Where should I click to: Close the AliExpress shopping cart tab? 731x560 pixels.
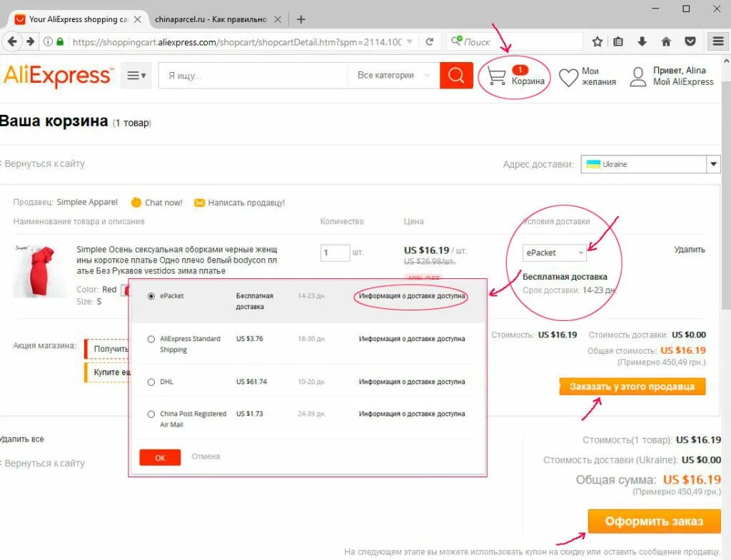coord(138,19)
